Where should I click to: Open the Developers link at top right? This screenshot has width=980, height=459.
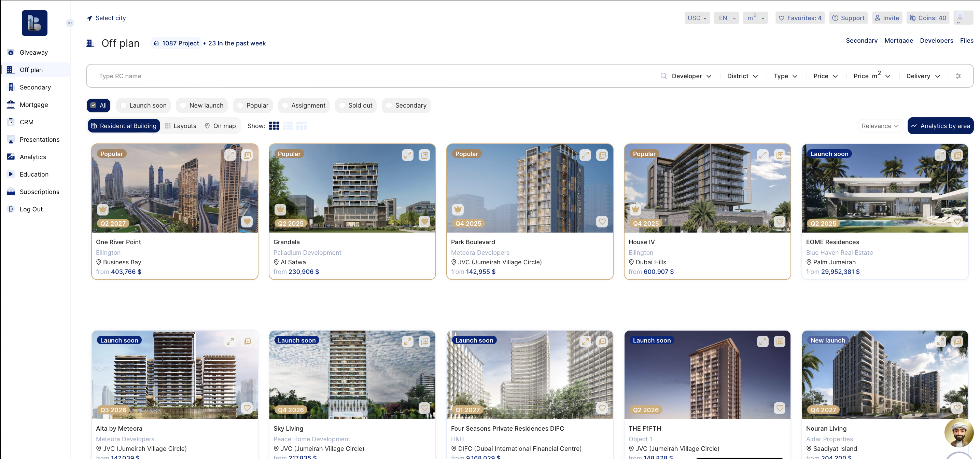[x=936, y=41]
